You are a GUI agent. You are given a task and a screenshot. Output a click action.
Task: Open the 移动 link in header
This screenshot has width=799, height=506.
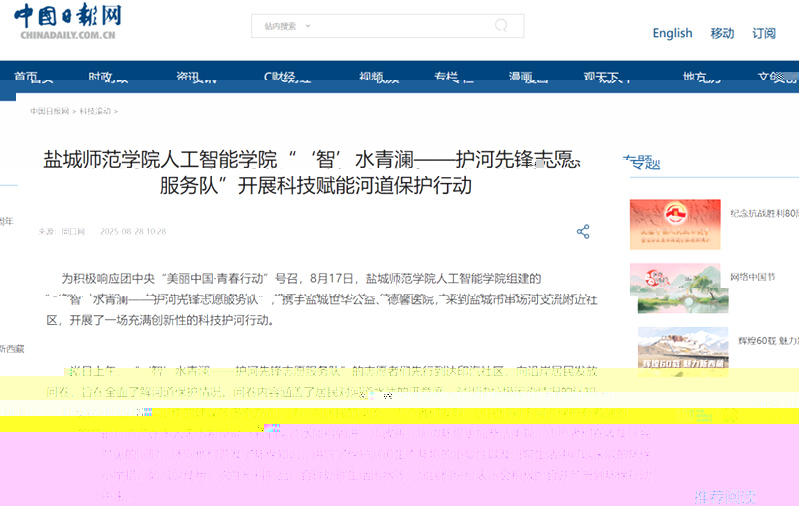(722, 33)
